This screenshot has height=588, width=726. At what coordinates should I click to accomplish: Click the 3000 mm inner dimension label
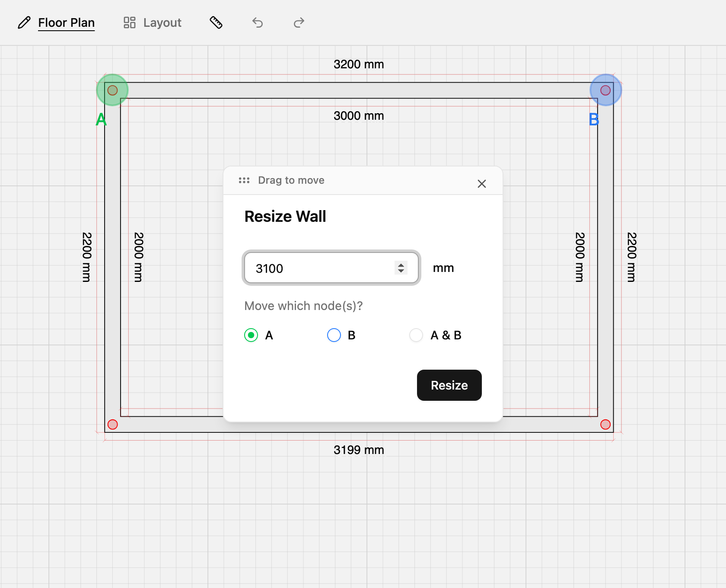(359, 116)
